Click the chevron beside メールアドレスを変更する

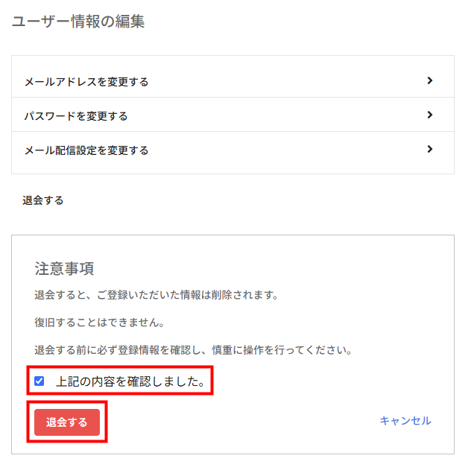click(430, 80)
